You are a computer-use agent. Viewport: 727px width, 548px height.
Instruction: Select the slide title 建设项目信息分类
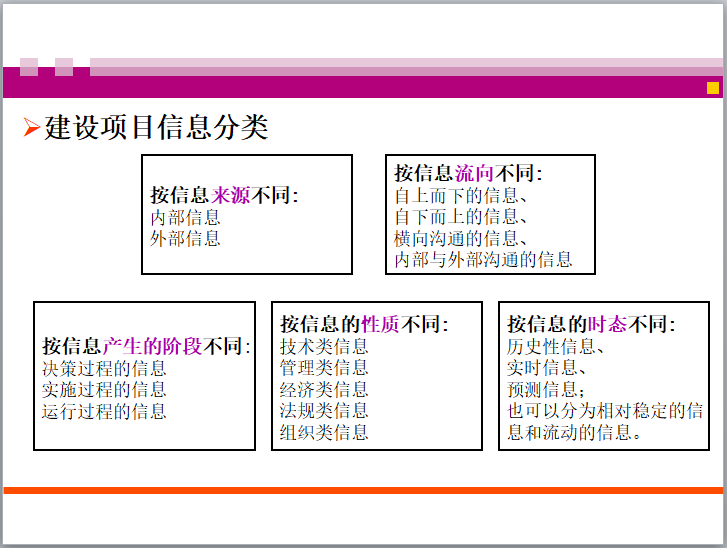pos(156,128)
